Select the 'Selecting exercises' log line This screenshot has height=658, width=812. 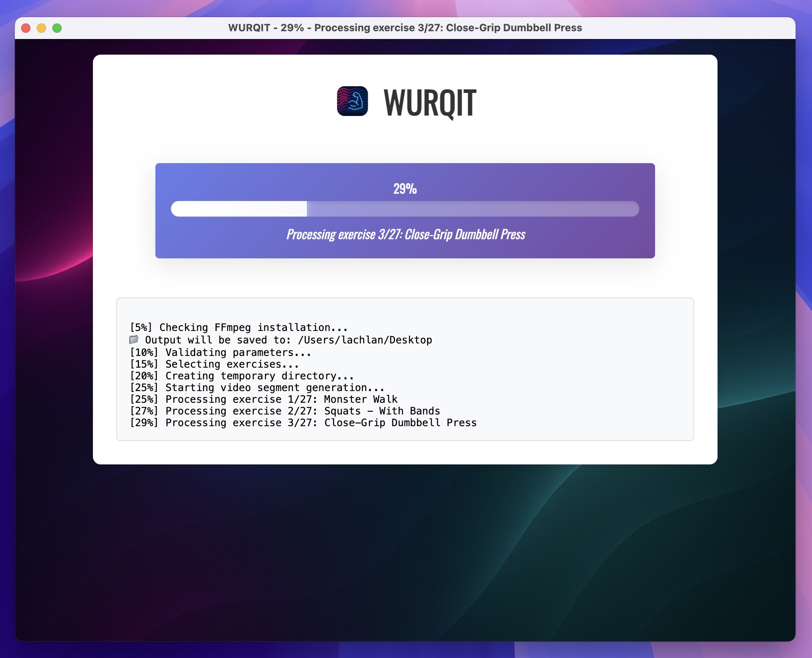[214, 364]
